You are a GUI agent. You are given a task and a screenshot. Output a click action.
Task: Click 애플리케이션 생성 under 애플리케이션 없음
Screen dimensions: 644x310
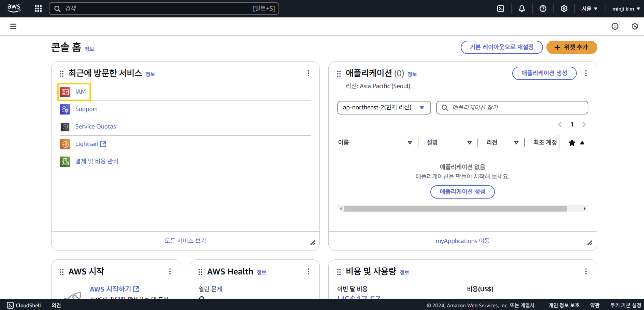[462, 192]
